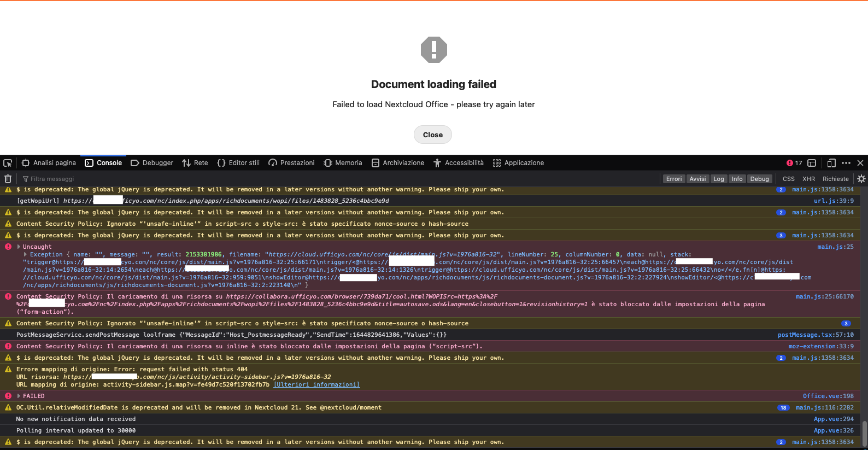
Task: Open the Debugger tab
Action: (152, 163)
